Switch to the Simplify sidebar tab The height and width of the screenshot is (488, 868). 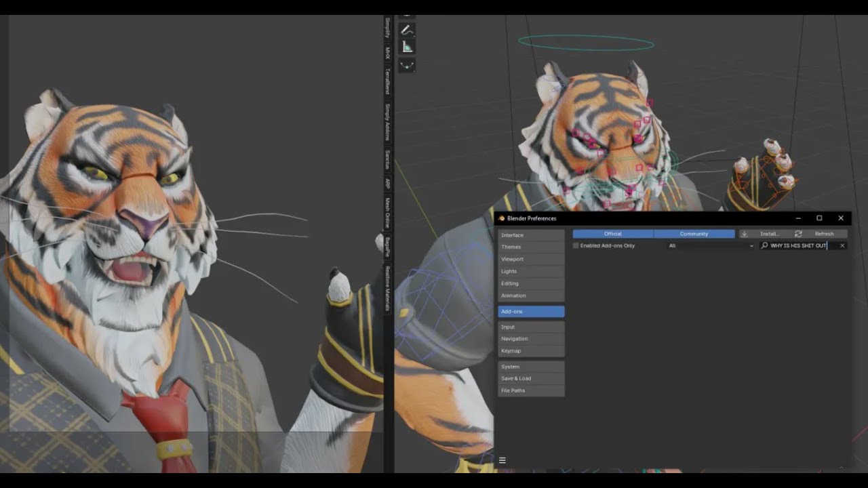(x=388, y=28)
